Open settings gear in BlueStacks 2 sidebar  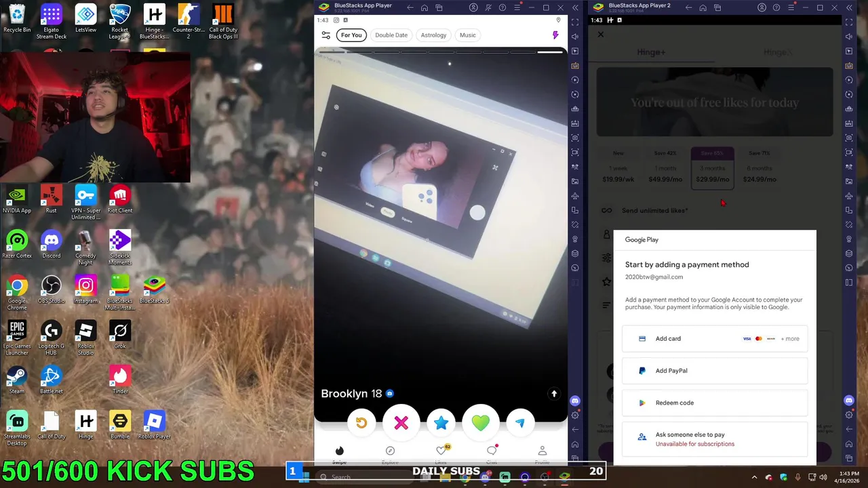[x=849, y=415]
